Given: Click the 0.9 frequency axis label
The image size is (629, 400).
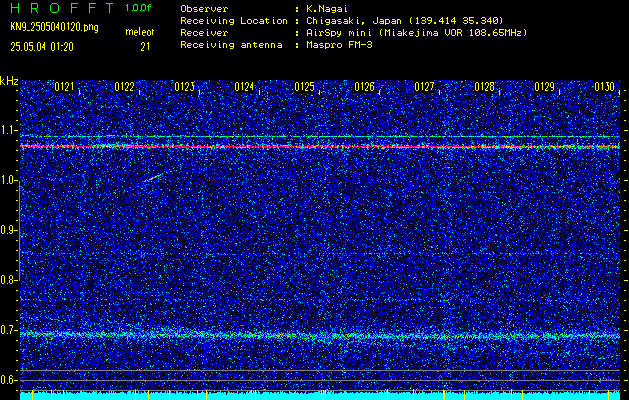Looking at the screenshot, I should coord(9,230).
